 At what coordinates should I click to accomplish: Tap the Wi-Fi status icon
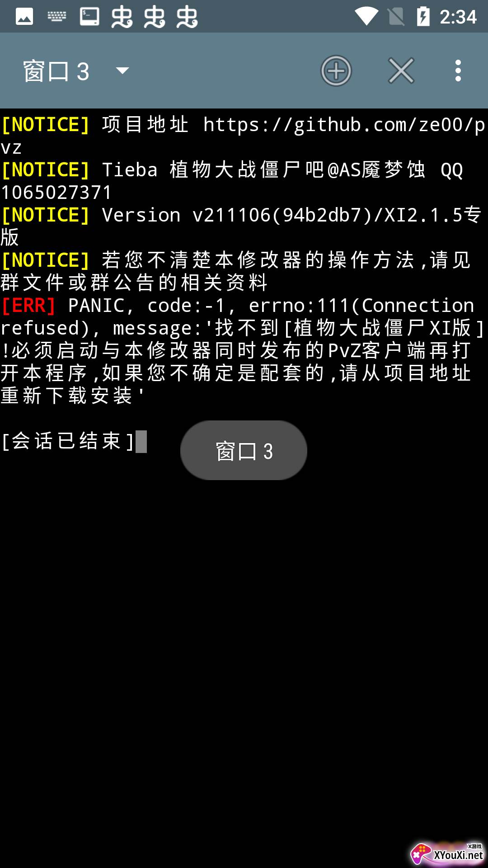pos(366,17)
